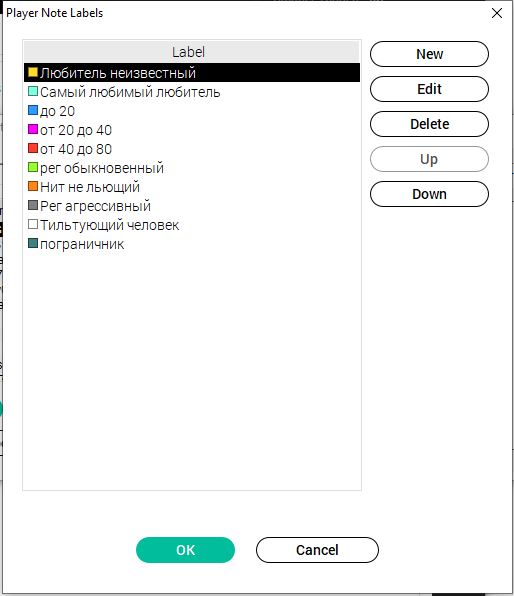Select the label пограничник
Image resolution: width=514 pixels, height=596 pixels.
pyautogui.click(x=82, y=244)
